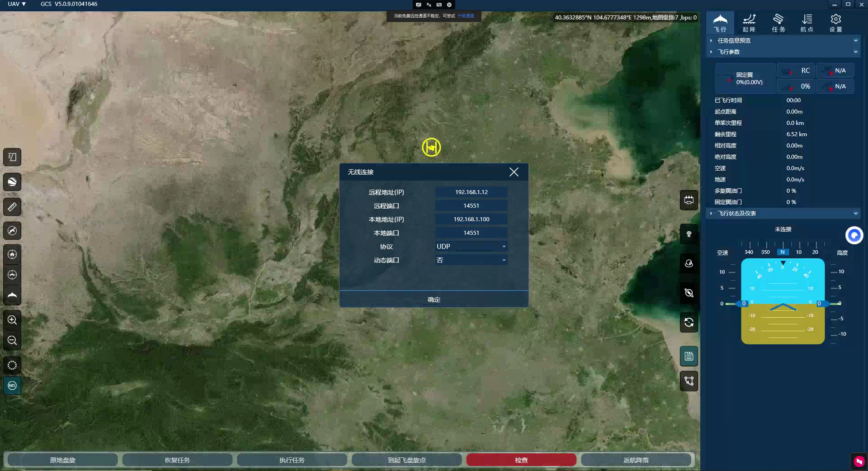
Task: Collapse the 飞行参数 panel section
Action: (x=855, y=52)
